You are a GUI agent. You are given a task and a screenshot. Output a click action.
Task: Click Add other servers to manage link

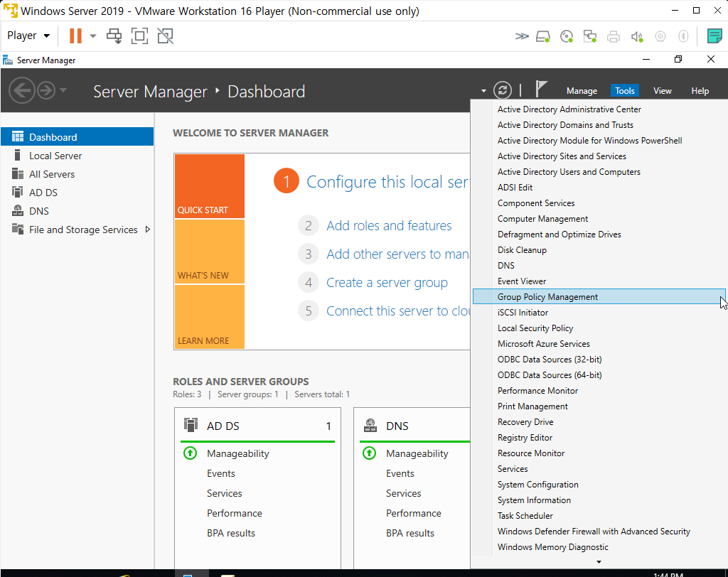[x=397, y=254]
